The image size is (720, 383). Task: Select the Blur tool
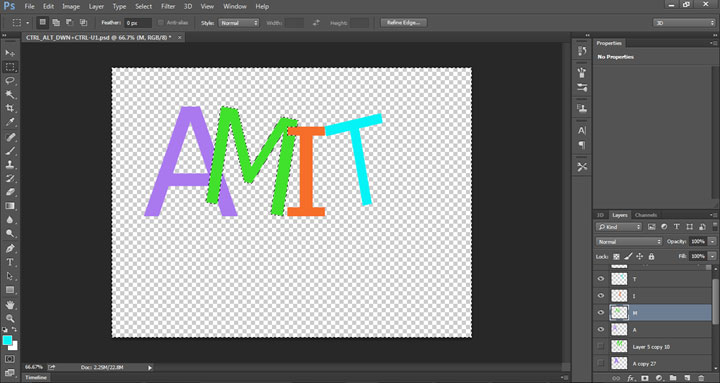pos(10,220)
